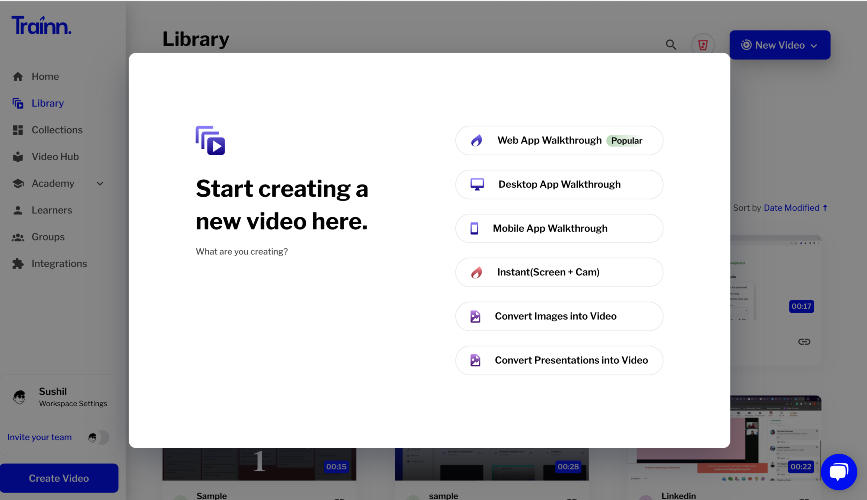Image resolution: width=867 pixels, height=500 pixels.
Task: Toggle the switch beside Invite your team
Action: click(x=98, y=438)
